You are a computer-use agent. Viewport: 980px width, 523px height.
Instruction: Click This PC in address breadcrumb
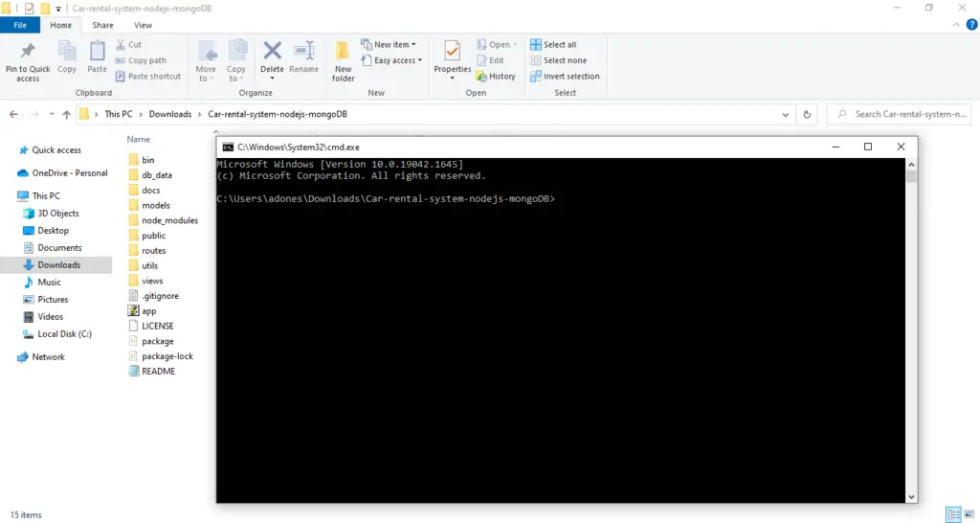point(119,115)
